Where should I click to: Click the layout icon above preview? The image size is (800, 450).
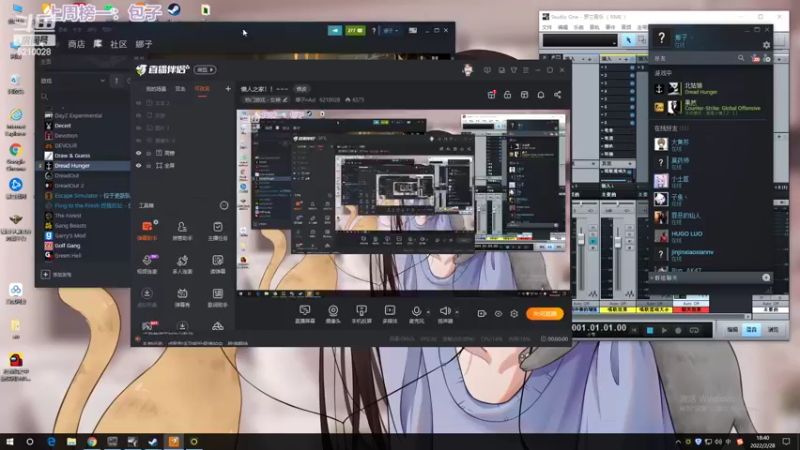pyautogui.click(x=524, y=95)
